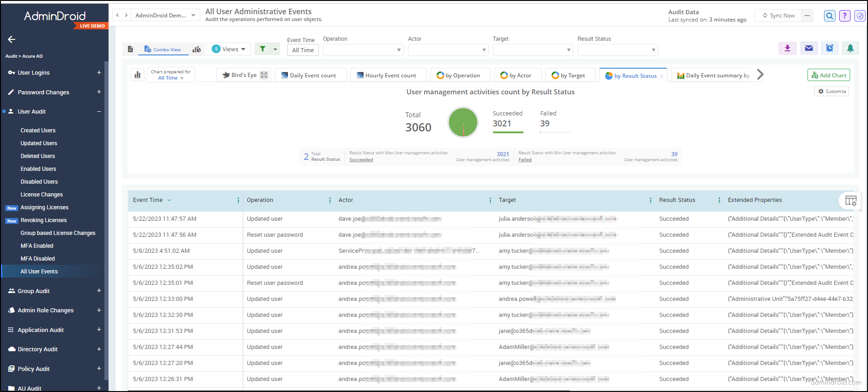Change chart period All Time dropdown
Screen dimensions: 868x392
click(170, 78)
